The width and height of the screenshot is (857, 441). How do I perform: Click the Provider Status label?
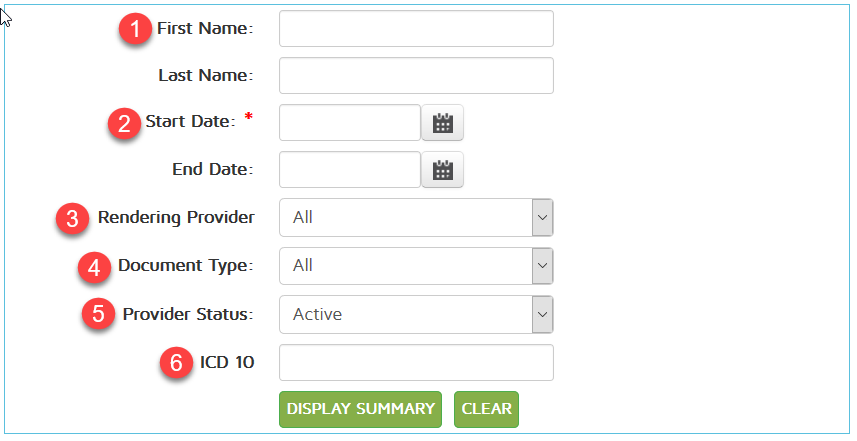pos(188,314)
